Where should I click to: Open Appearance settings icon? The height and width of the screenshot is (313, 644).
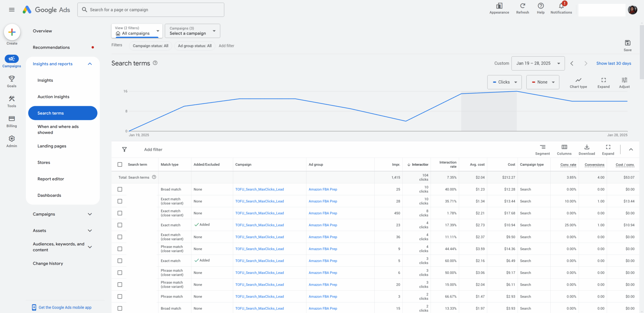499,6
